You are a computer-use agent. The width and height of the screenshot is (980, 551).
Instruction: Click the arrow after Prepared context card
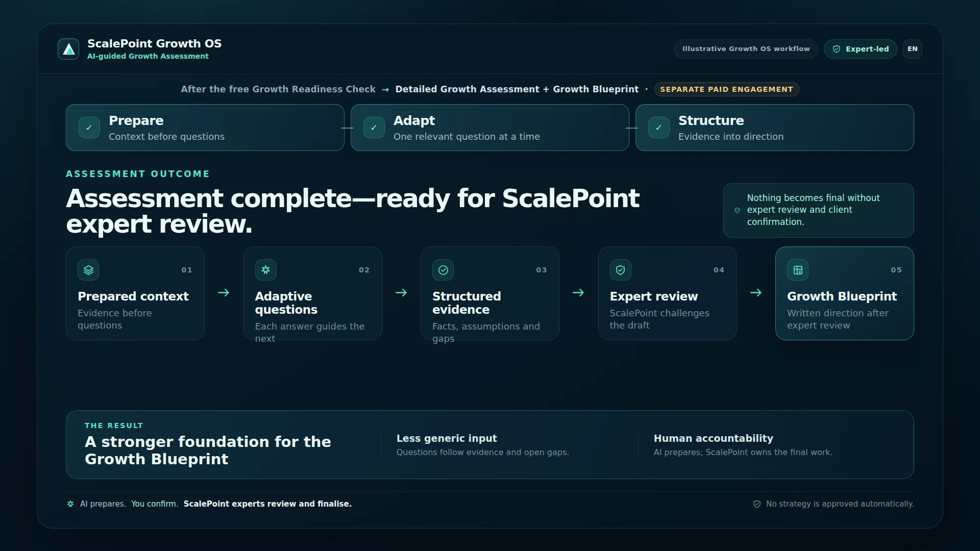click(224, 293)
